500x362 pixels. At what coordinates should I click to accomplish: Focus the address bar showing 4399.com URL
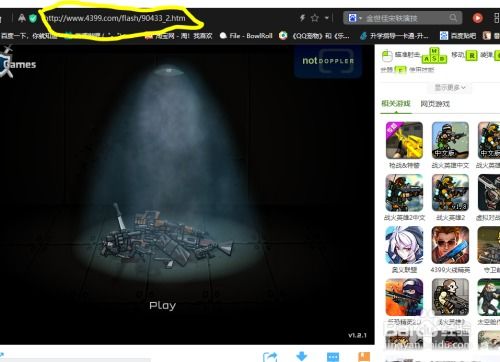pyautogui.click(x=115, y=18)
